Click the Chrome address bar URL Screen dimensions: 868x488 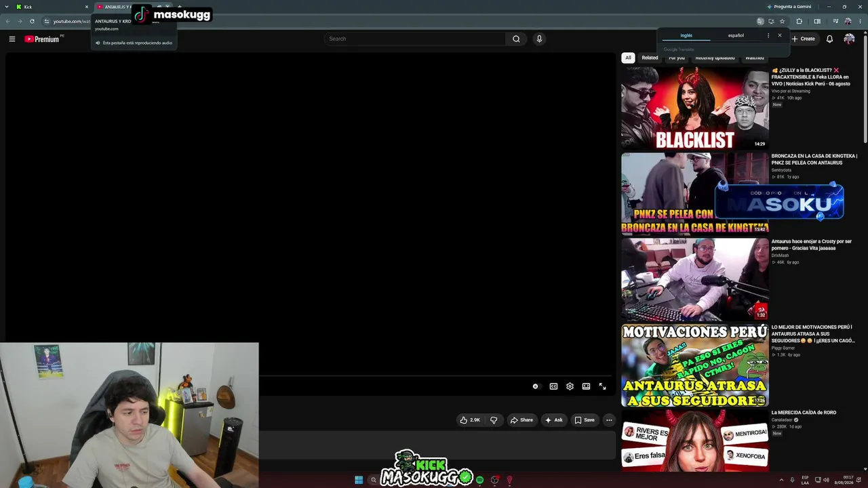click(72, 21)
